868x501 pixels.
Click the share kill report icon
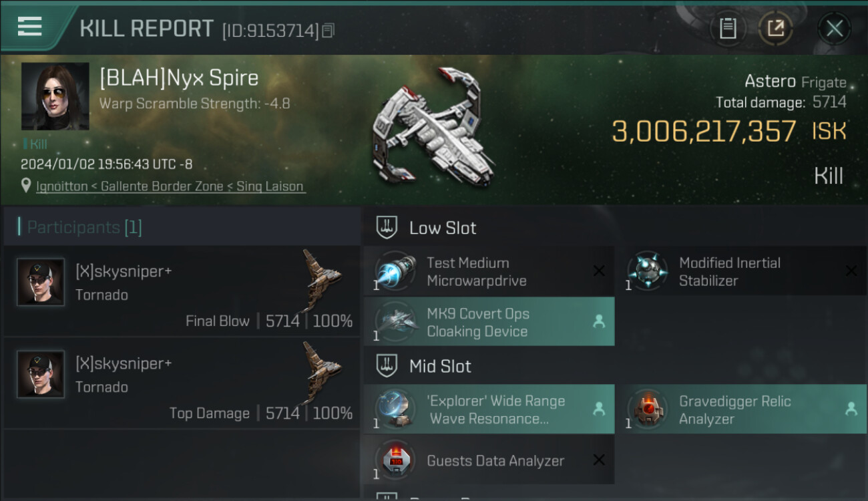tap(775, 28)
